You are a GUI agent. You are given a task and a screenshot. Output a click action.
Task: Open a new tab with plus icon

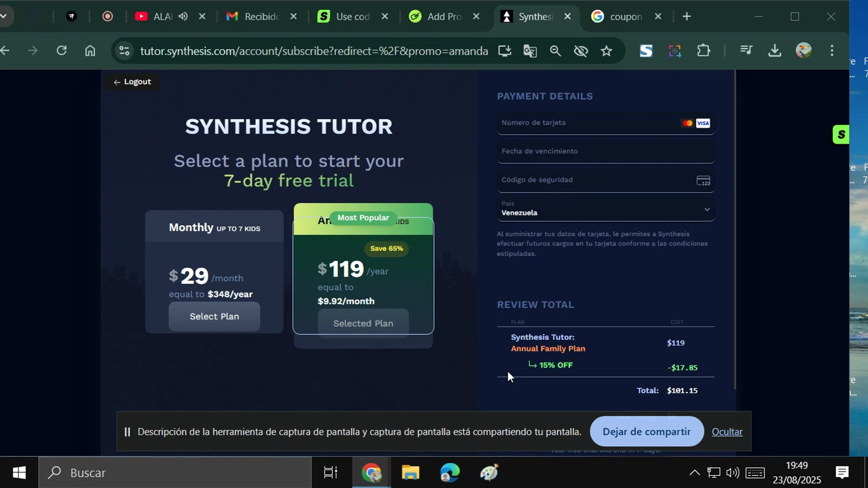coord(687,17)
